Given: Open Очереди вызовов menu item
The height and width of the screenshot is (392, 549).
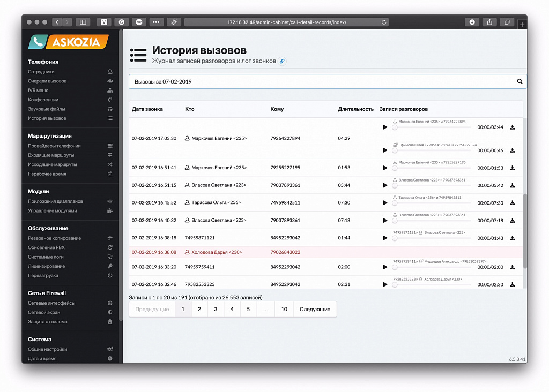Looking at the screenshot, I should [x=47, y=81].
